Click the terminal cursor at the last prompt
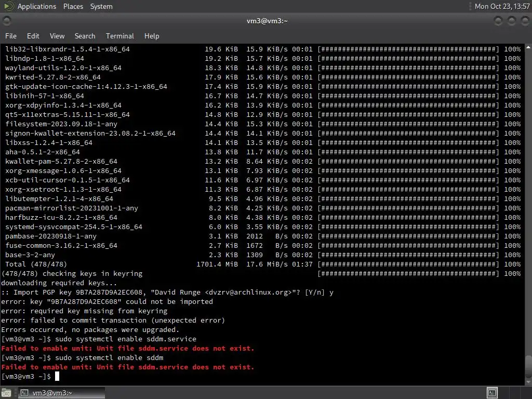 click(x=57, y=376)
